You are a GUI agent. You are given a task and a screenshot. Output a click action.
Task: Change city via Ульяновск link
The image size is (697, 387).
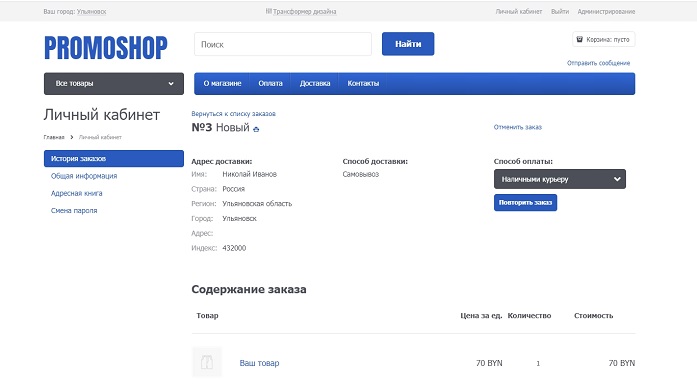tap(91, 12)
